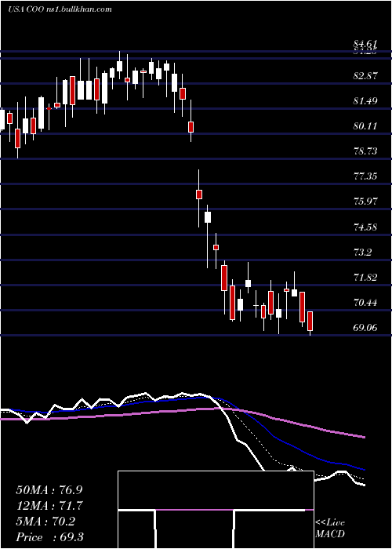This screenshot has height=549, width=392.
Task: Click the 'USA COO ns1.bullkhan.com' header text
Action: (x=60, y=9)
